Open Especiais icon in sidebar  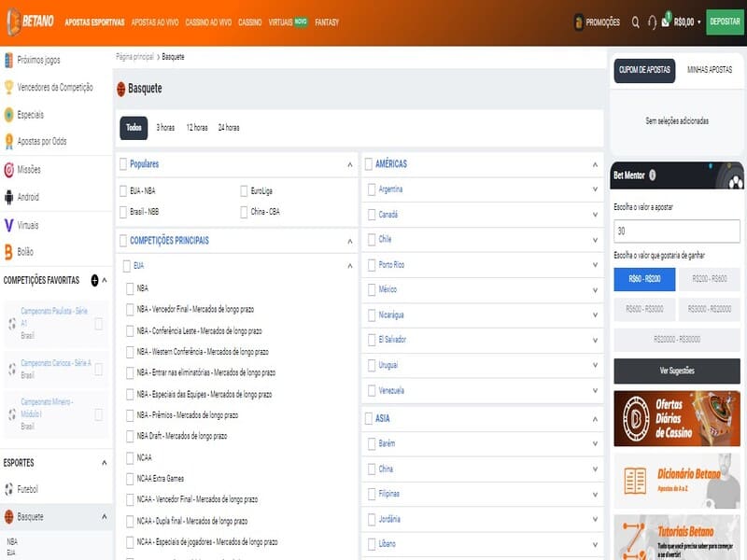coord(8,115)
